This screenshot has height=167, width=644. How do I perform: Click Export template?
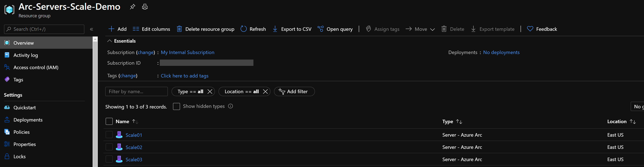click(493, 29)
